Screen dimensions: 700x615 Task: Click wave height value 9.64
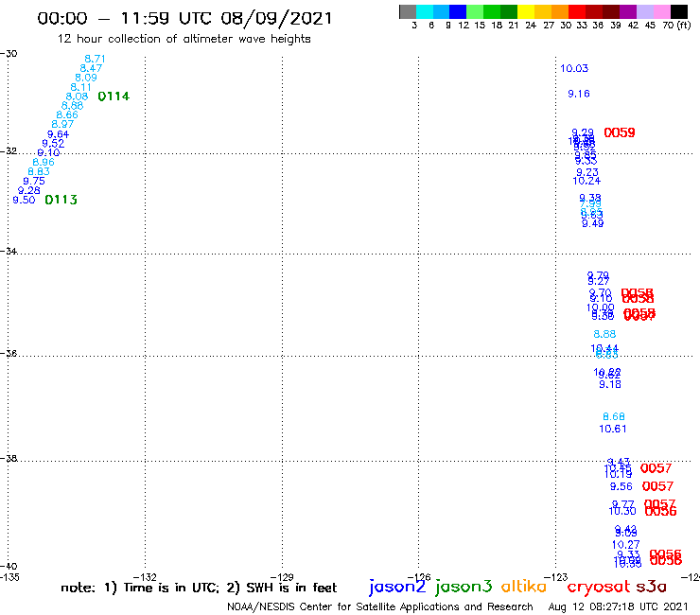point(58,134)
